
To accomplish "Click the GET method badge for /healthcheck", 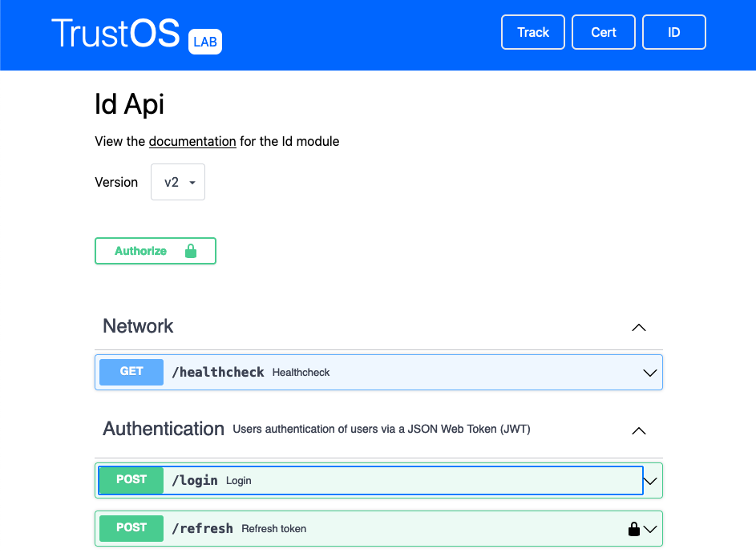I will (131, 372).
